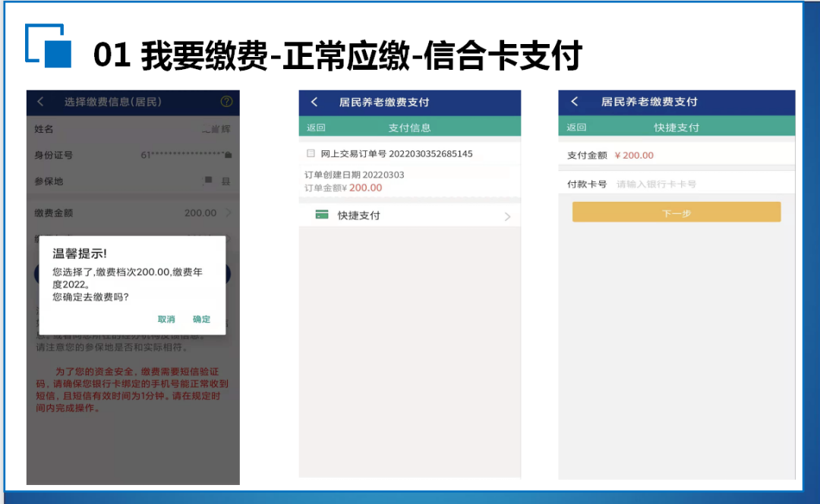
Task: Check the 网上交易订单号 checkbox
Action: [x=311, y=154]
